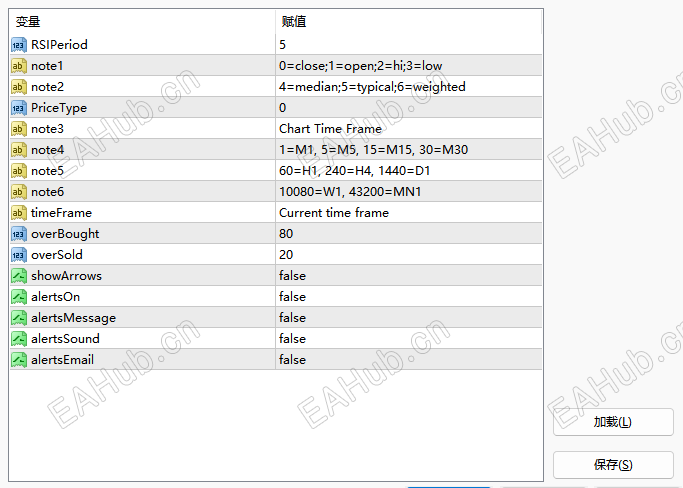Image resolution: width=683 pixels, height=488 pixels.
Task: Open the alertsMessage value dropdown
Action: tap(409, 318)
